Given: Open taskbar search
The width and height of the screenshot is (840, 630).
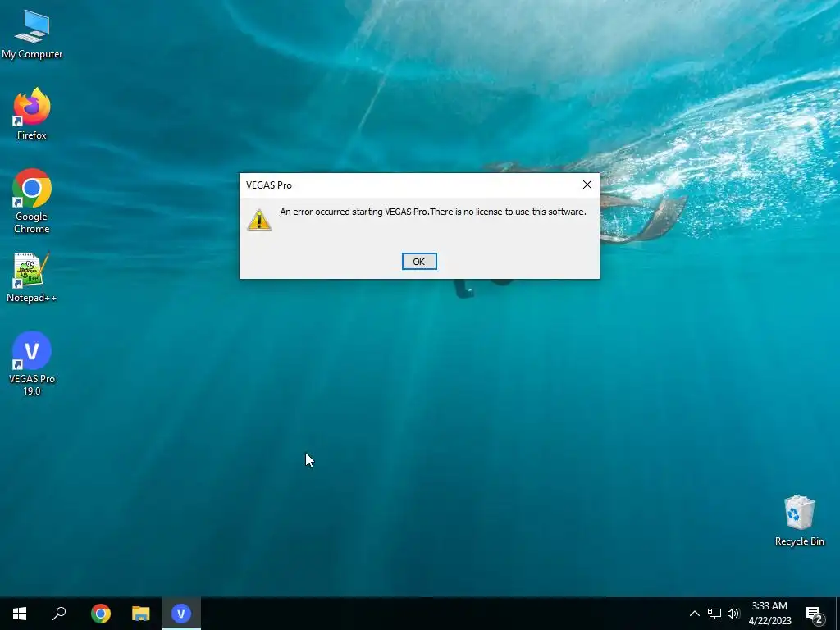Looking at the screenshot, I should 59,614.
